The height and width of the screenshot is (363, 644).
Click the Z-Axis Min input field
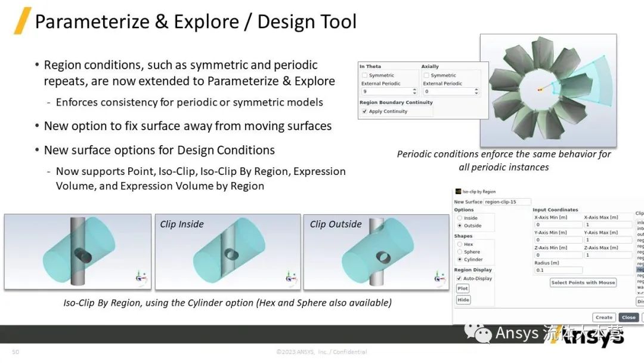coord(558,255)
